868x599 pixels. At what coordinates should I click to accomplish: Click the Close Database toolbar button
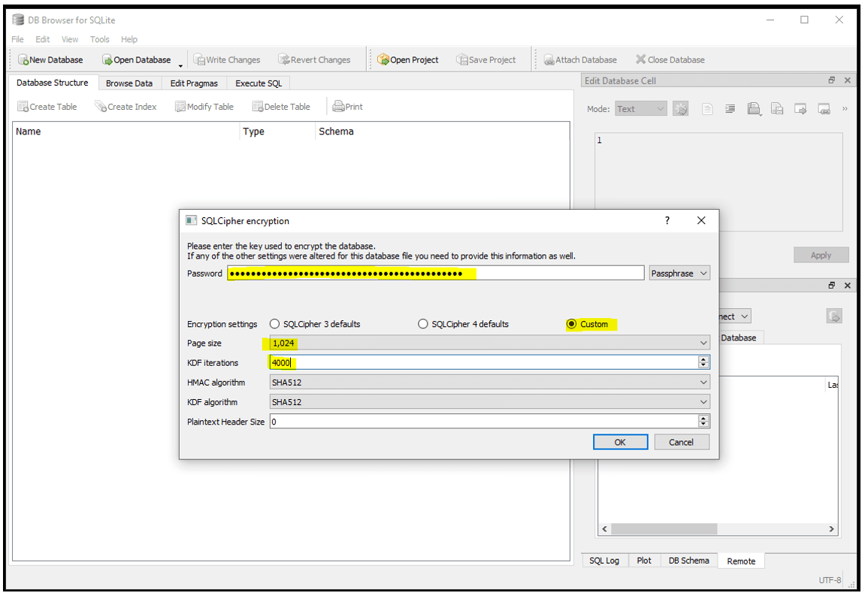coord(670,60)
